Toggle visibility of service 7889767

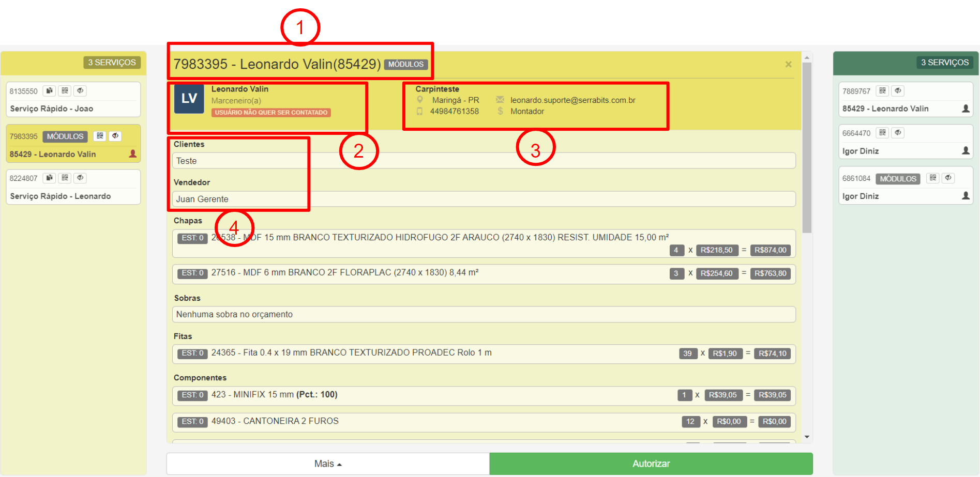(x=898, y=91)
